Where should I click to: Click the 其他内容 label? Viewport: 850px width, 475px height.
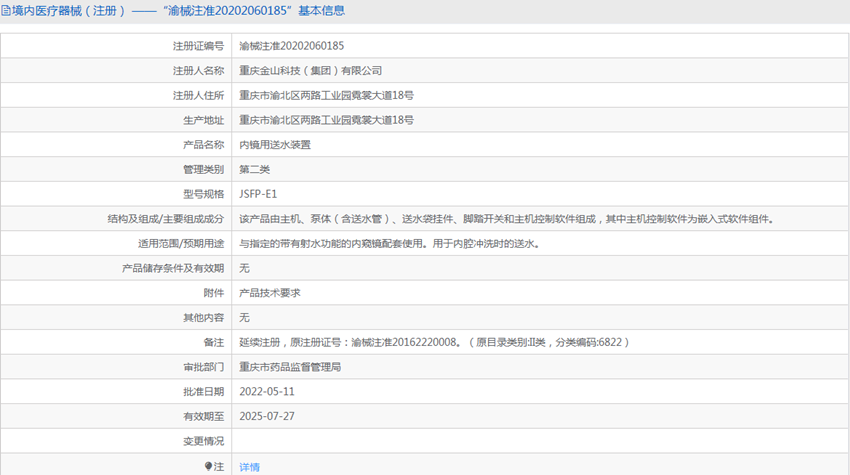point(203,318)
